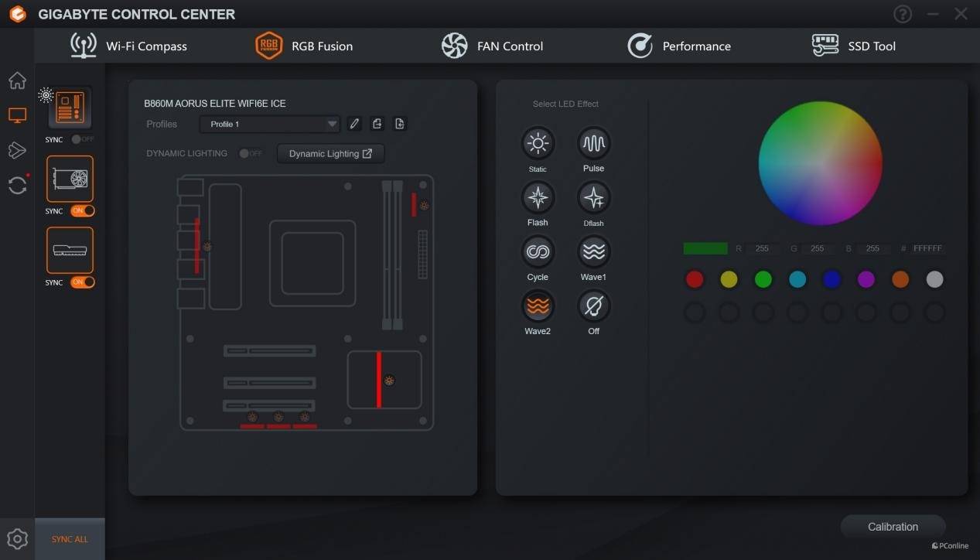Open settings gear in sidebar

[x=17, y=538]
